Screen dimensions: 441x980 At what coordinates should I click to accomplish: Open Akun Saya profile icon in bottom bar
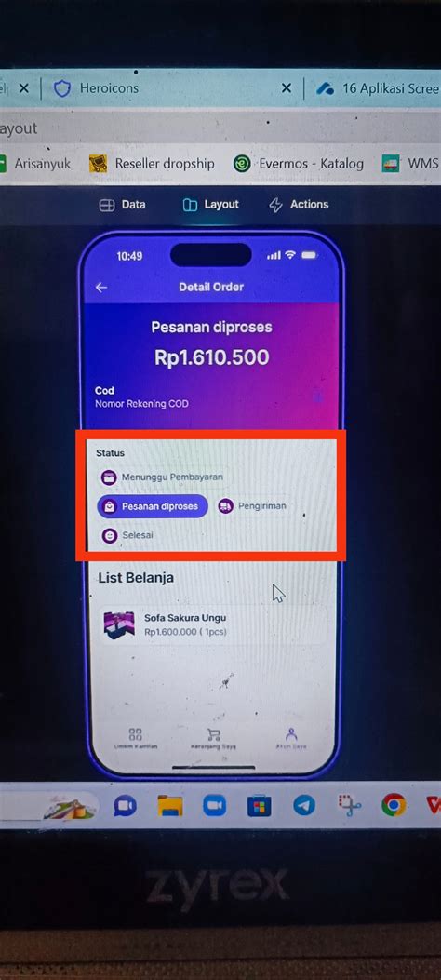tap(292, 733)
